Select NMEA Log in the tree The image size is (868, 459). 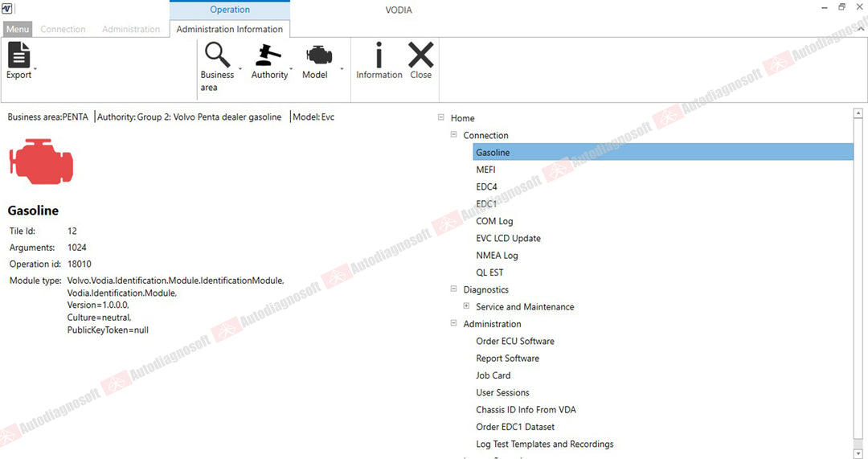497,256
